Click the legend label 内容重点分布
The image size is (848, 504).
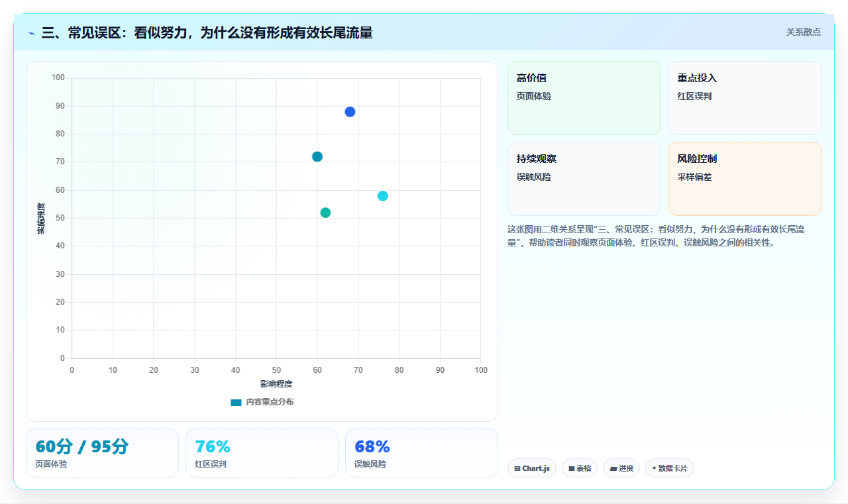tap(270, 402)
